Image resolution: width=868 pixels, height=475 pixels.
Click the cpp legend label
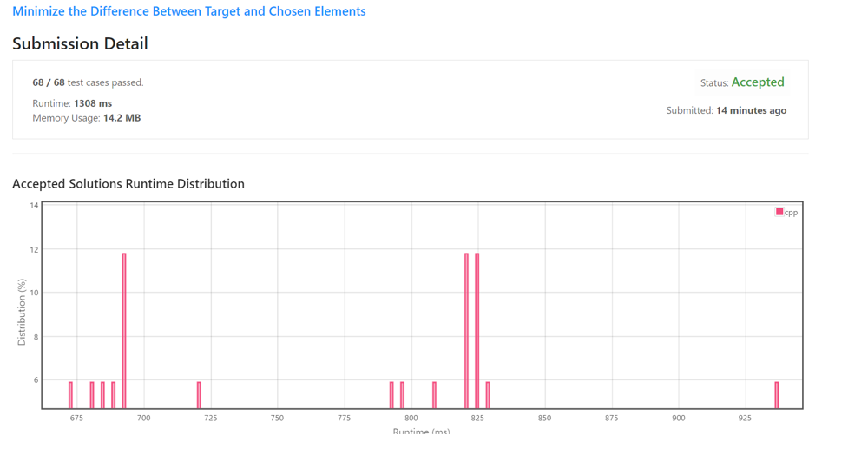(x=791, y=213)
